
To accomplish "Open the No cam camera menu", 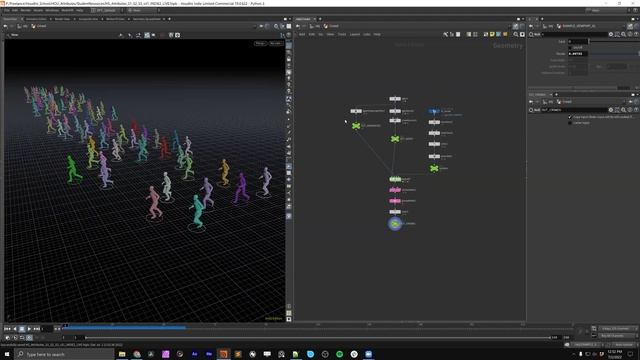I will [276, 43].
